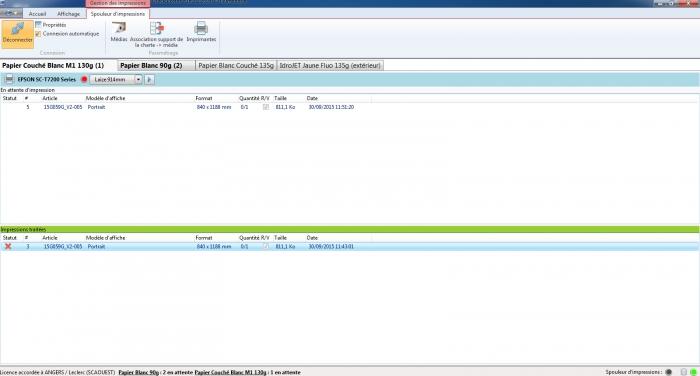Screen dimensions: 700x376
Task: Toggle R/V checkbox in processed job row
Action: point(266,246)
